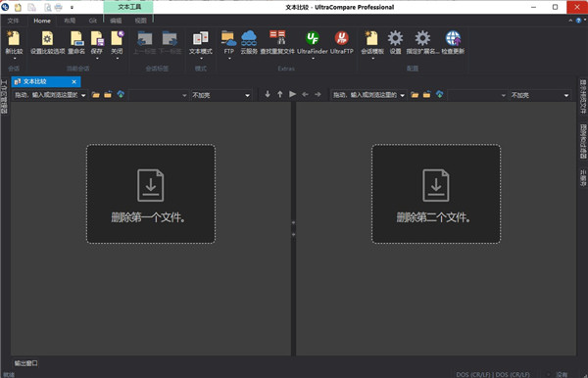This screenshot has width=588, height=378.
Task: Click the left pane open-folder icon
Action: 96,95
